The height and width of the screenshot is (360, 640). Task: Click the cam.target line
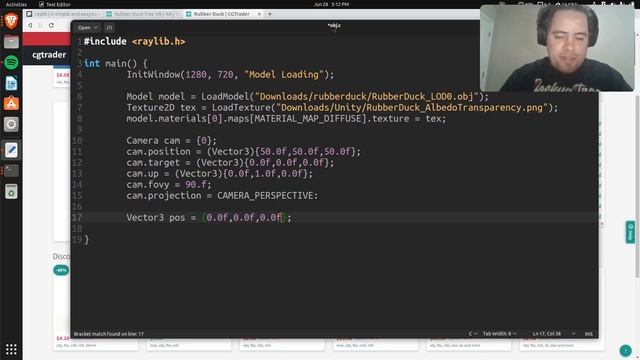tap(230, 163)
